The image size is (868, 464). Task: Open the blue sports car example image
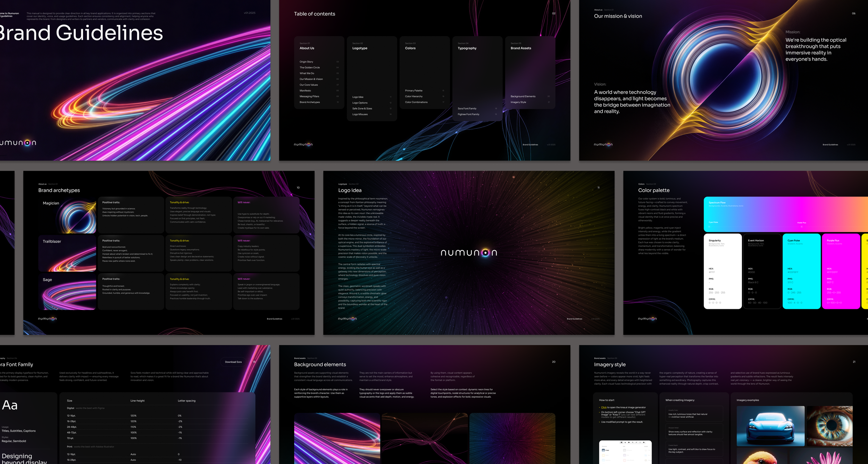(770, 426)
